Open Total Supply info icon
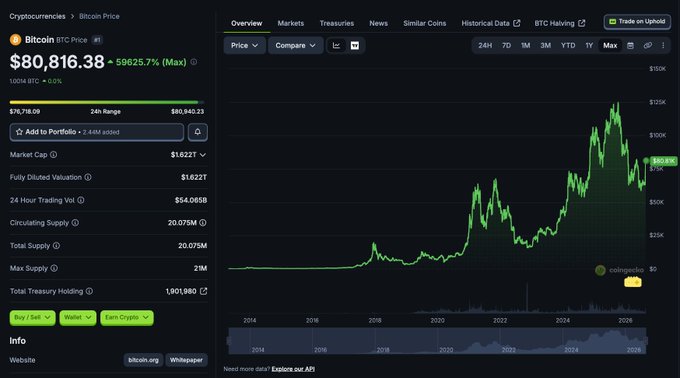The width and height of the screenshot is (680, 378). coord(56,246)
